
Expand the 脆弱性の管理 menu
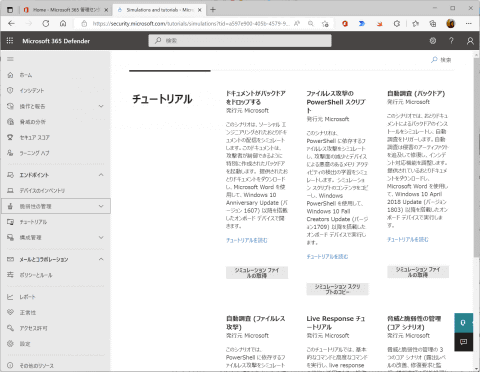pos(101,206)
